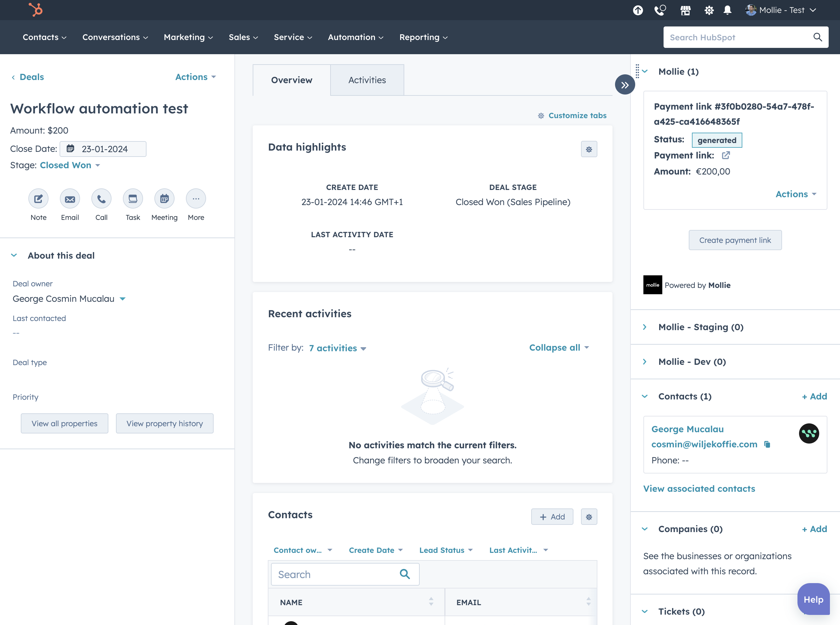Open payment link Actions dropdown
The height and width of the screenshot is (625, 840).
click(x=796, y=194)
